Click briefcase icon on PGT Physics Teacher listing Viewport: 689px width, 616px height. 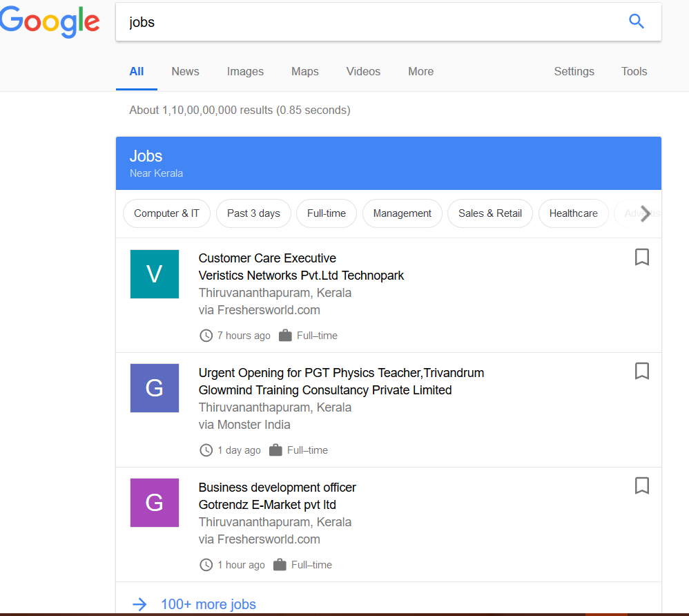275,450
